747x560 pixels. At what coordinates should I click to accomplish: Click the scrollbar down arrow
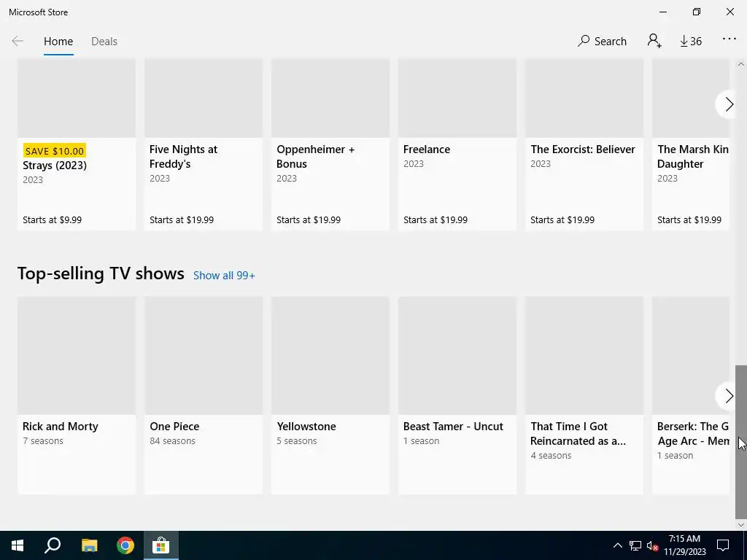click(741, 525)
